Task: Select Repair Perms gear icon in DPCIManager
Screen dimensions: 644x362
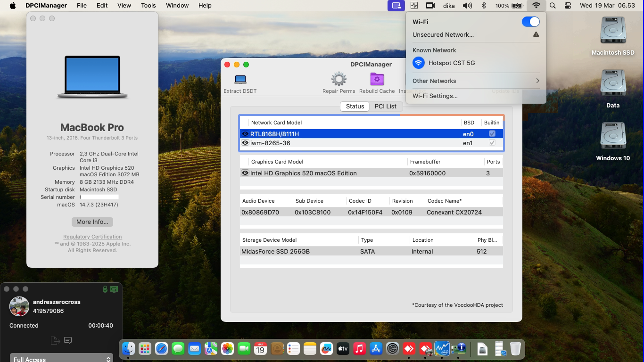Action: [338, 79]
